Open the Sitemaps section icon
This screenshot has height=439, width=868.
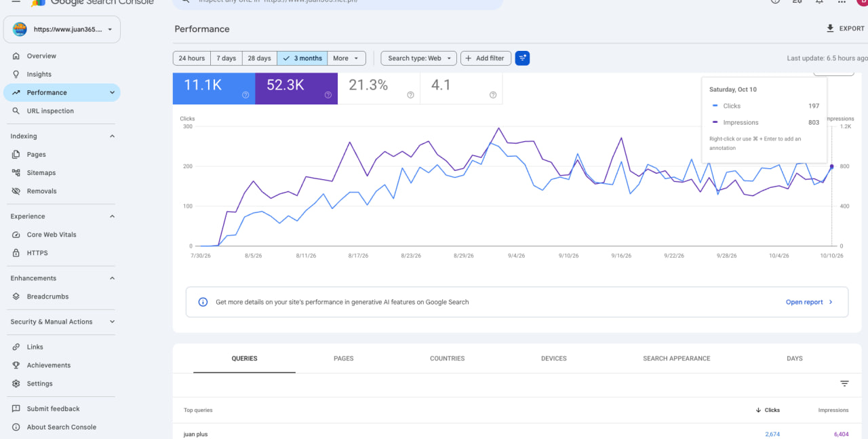pyautogui.click(x=16, y=173)
